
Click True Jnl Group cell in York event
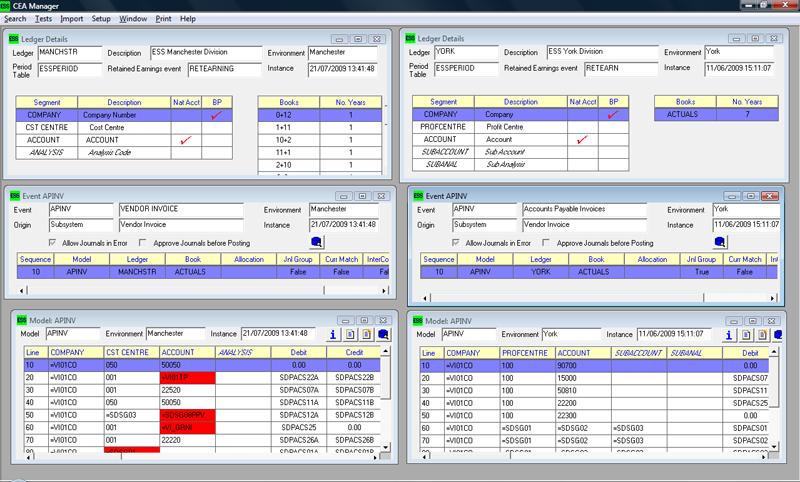point(702,272)
